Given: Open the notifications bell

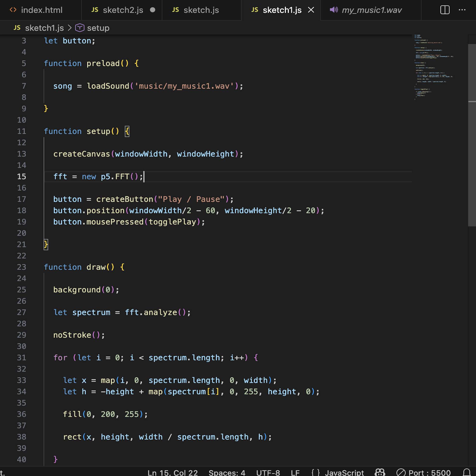Looking at the screenshot, I should pos(467,472).
